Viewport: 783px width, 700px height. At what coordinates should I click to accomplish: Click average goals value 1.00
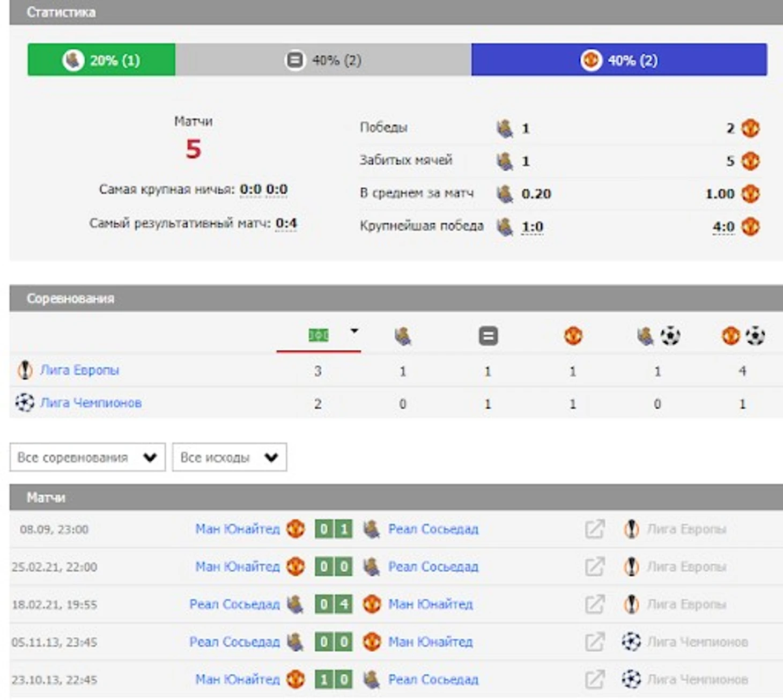pos(720,194)
